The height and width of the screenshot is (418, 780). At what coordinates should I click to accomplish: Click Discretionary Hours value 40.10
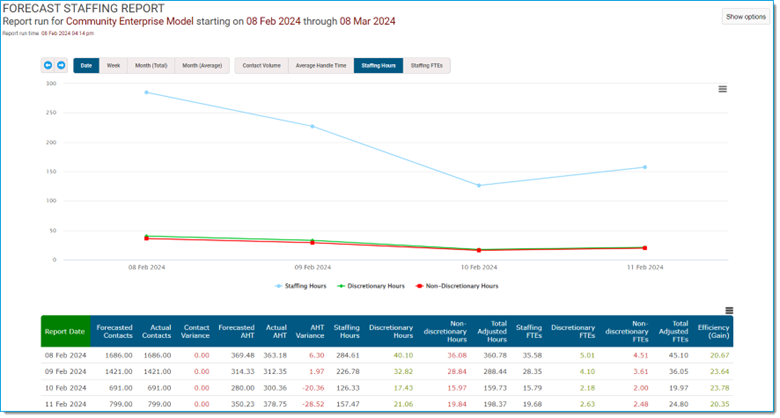[403, 355]
